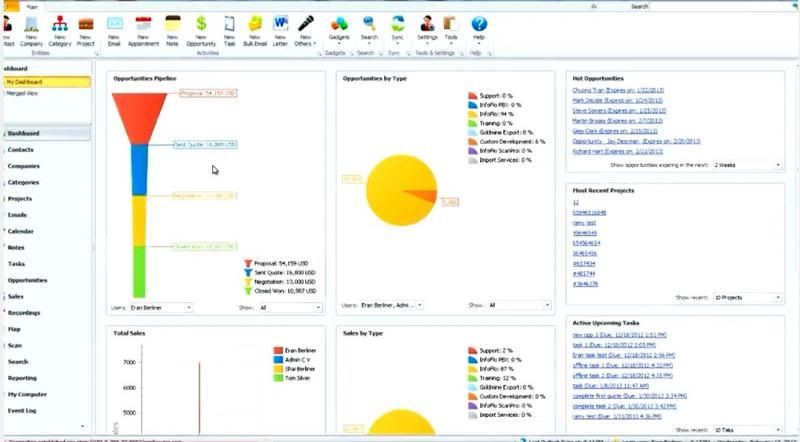Open My Computer in the sidebar
This screenshot has width=800, height=442.
point(27,395)
